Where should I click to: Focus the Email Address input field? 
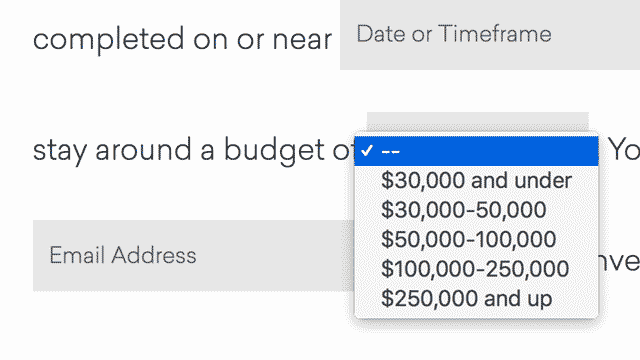point(193,256)
